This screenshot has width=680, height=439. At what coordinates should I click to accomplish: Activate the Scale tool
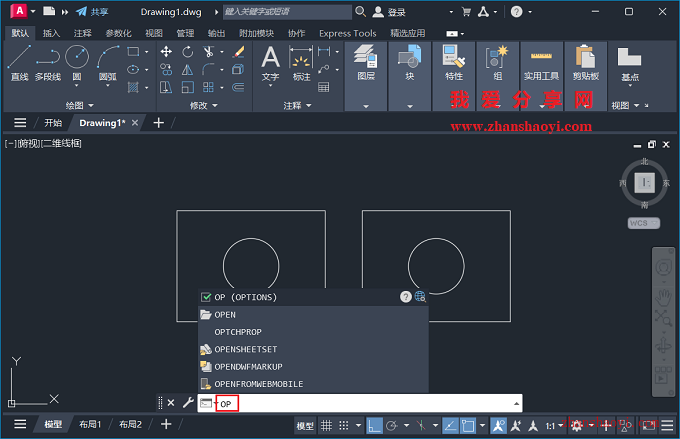pos(187,87)
